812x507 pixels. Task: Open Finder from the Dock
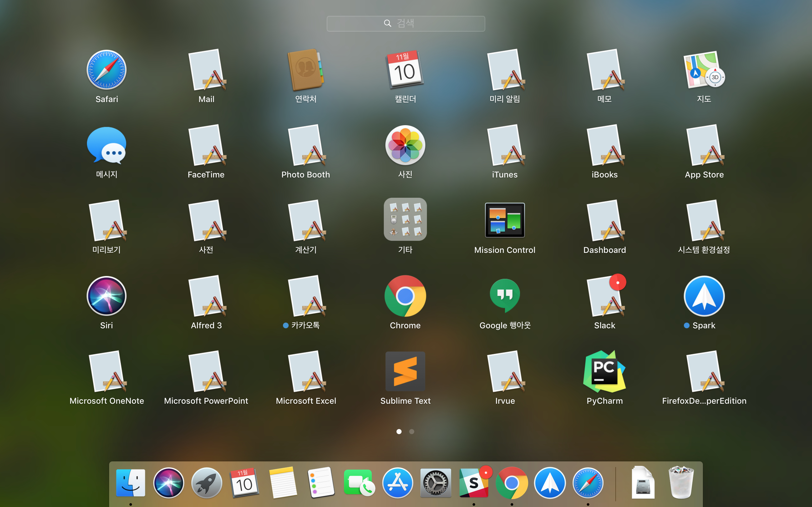pos(131,483)
